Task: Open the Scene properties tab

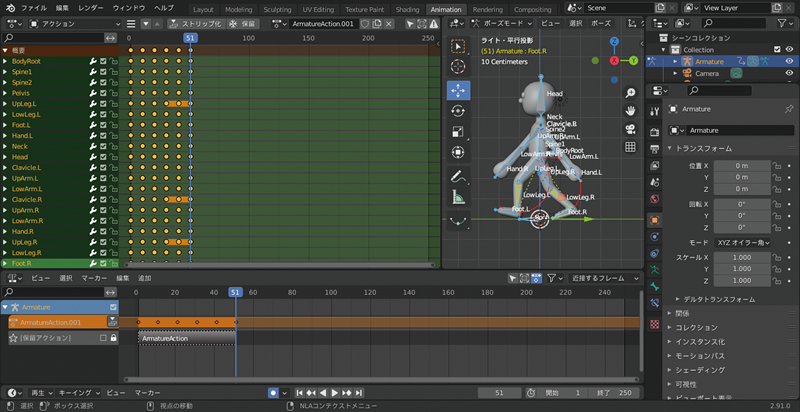Action: pyautogui.click(x=655, y=182)
